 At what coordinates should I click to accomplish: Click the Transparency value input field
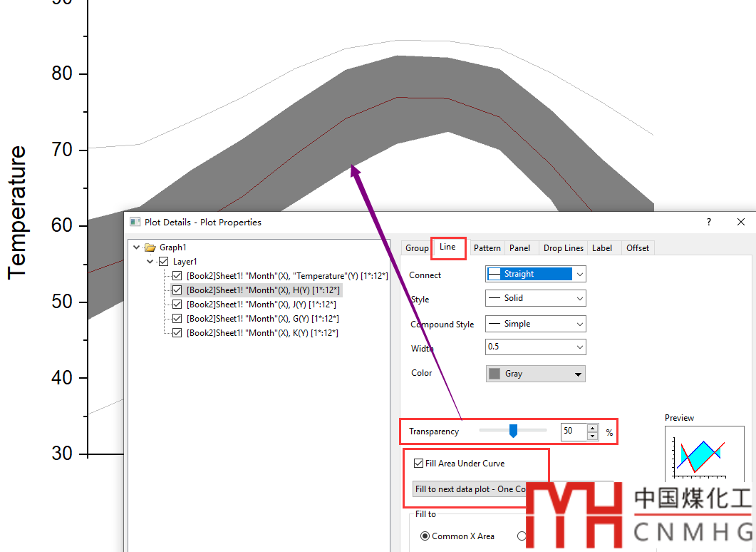click(x=573, y=431)
